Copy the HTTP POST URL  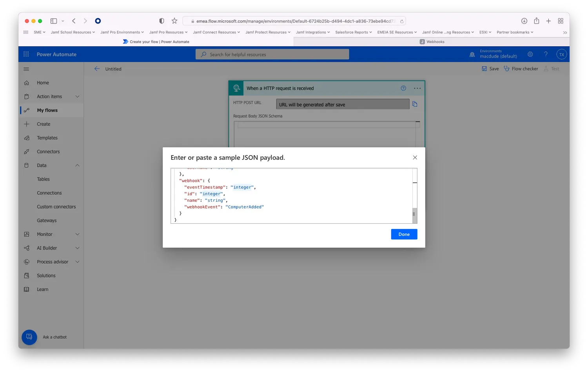(415, 104)
